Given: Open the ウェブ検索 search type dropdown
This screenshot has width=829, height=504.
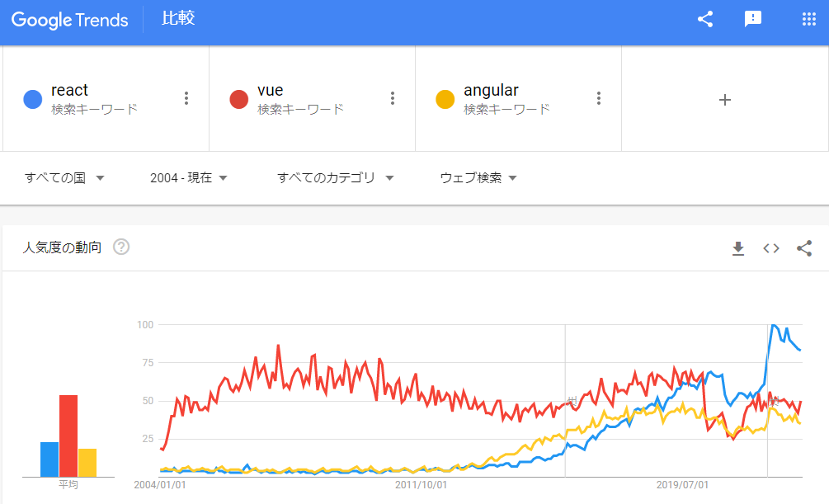Looking at the screenshot, I should point(478,177).
